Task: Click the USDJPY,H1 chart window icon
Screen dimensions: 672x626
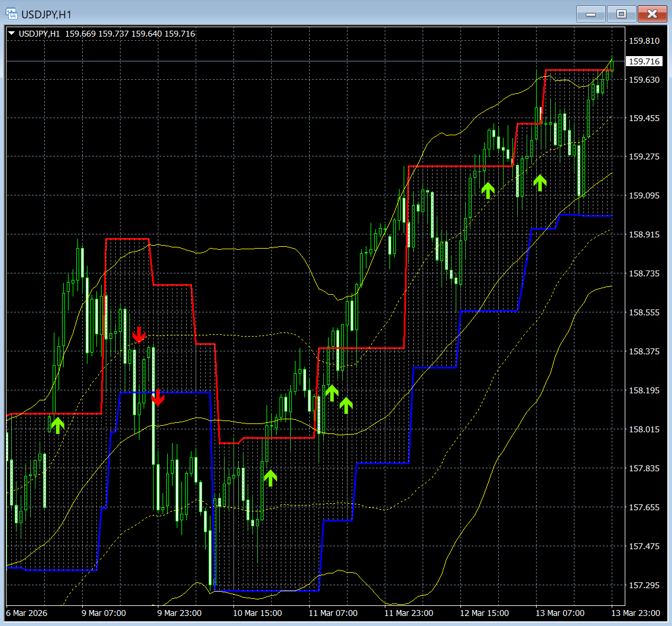Action: point(11,14)
